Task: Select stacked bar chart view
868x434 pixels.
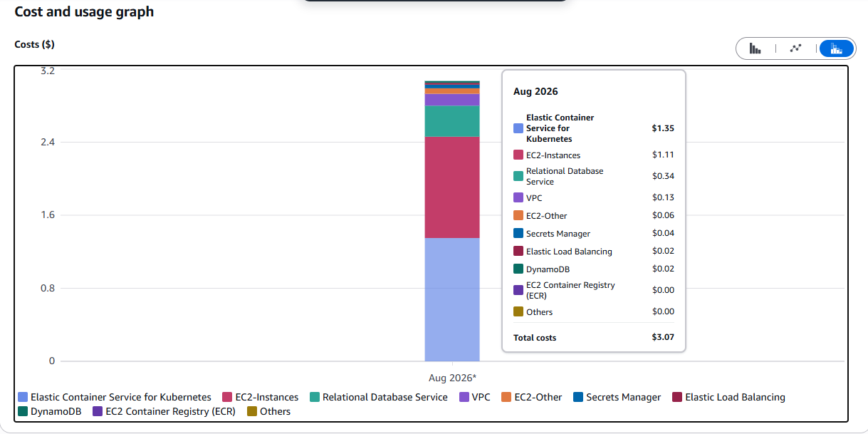Action: pos(837,48)
